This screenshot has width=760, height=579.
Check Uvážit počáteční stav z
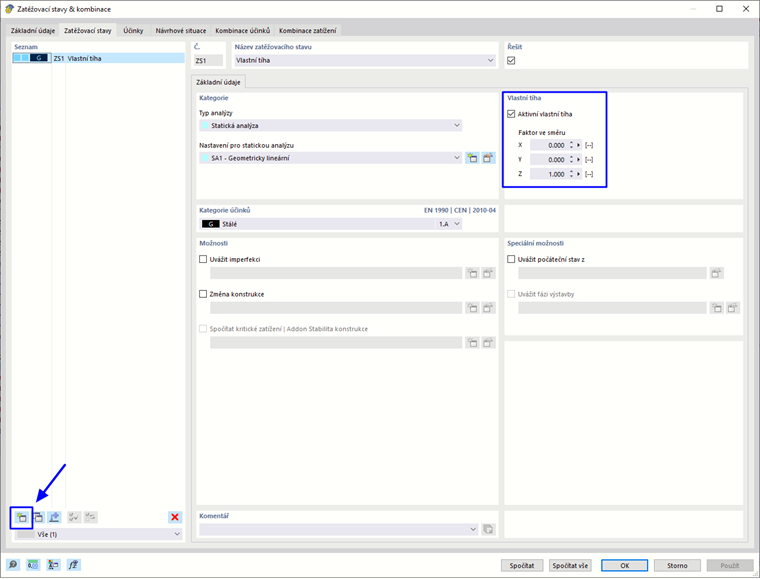(x=511, y=259)
